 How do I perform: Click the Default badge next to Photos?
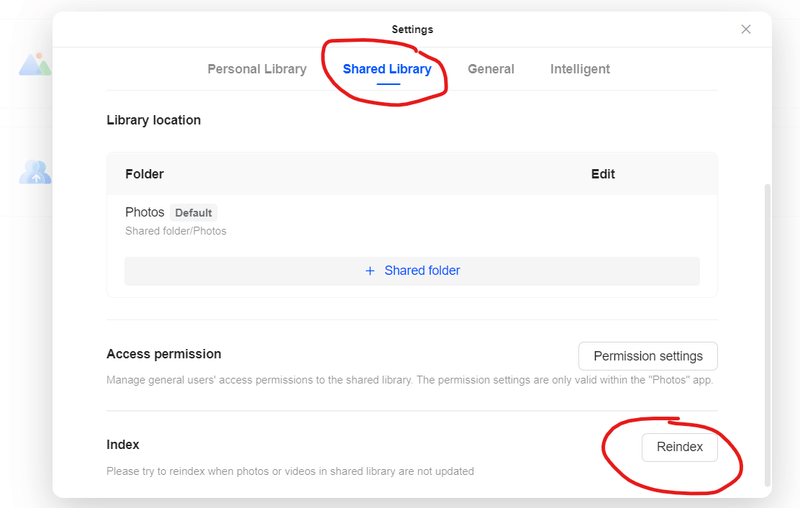pos(194,213)
